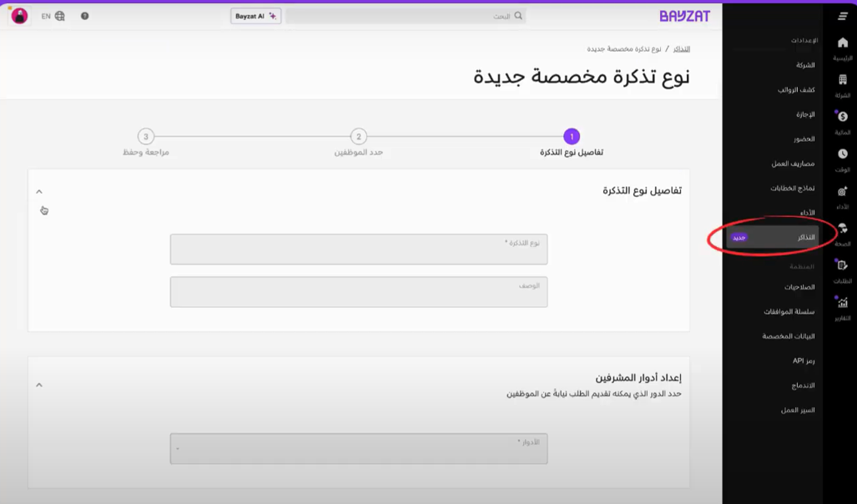This screenshot has width=857, height=504.
Task: Follow the Tickets breadcrumb link
Action: click(x=681, y=49)
